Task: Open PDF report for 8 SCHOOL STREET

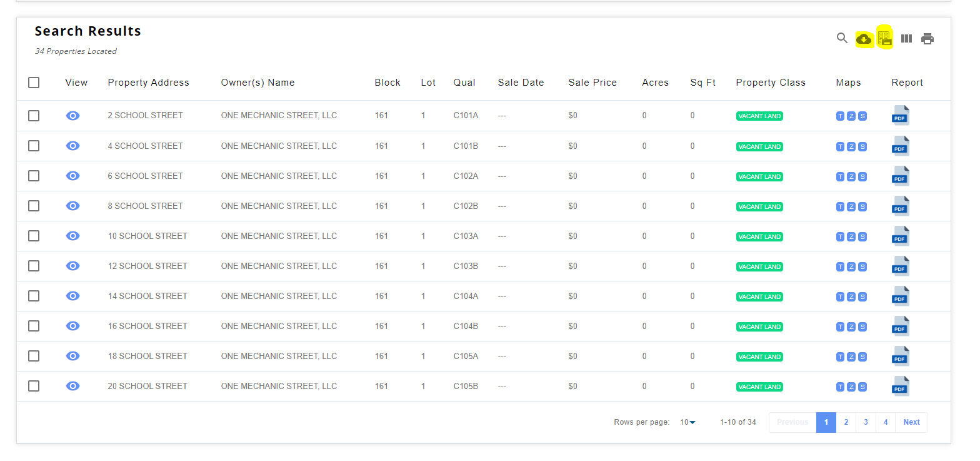Action: (900, 206)
